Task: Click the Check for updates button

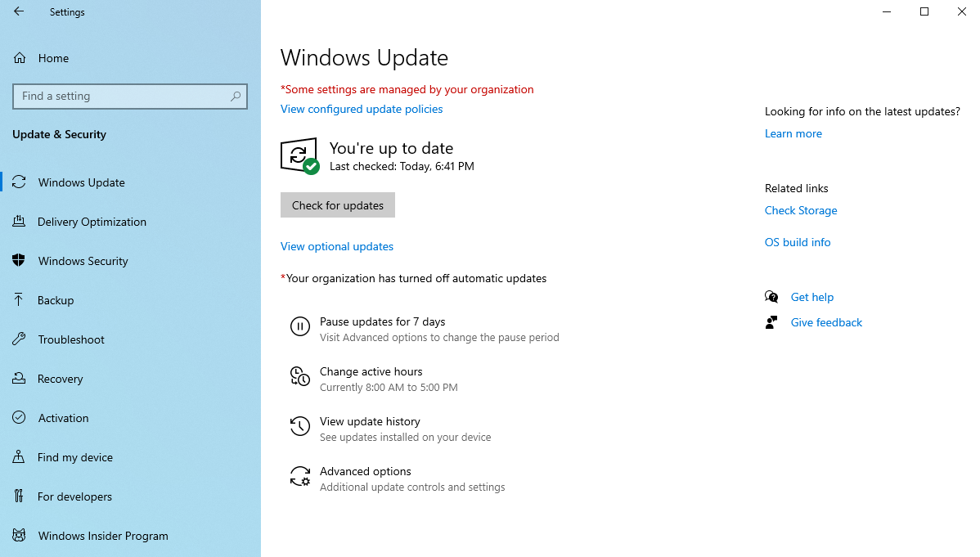Action: pyautogui.click(x=338, y=205)
